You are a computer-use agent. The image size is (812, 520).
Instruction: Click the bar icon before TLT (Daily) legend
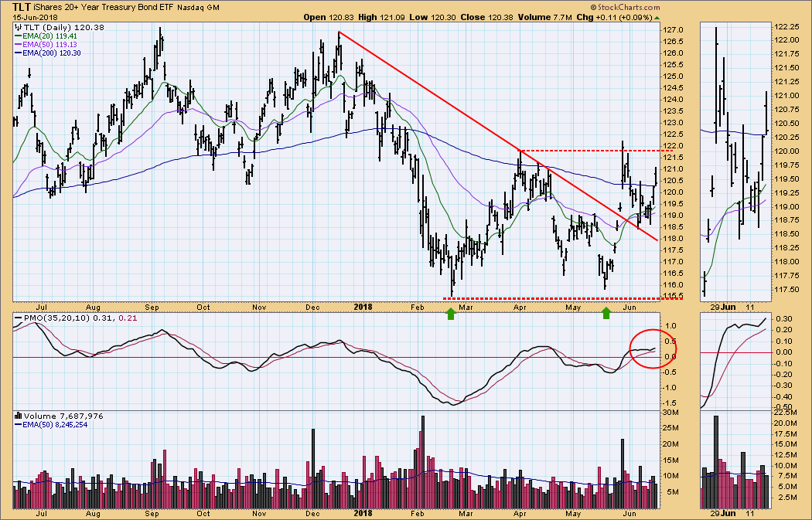(18, 27)
